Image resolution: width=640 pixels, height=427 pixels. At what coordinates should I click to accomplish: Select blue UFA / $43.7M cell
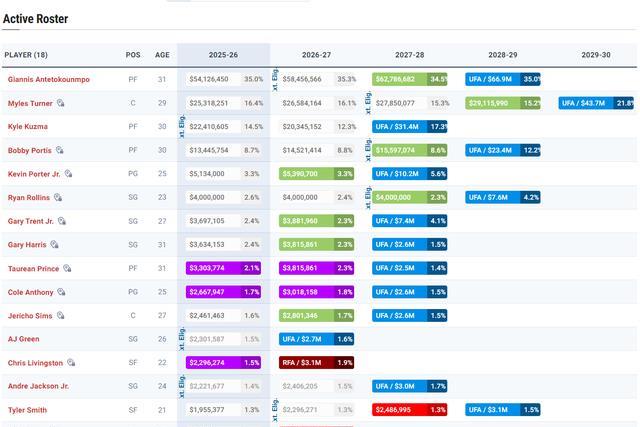point(596,103)
